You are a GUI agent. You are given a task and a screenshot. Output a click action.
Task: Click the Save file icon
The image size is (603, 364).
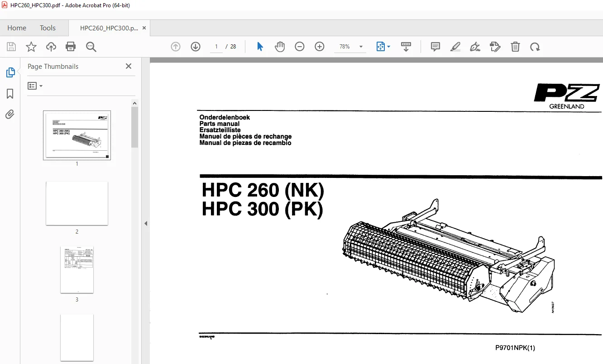click(x=11, y=47)
